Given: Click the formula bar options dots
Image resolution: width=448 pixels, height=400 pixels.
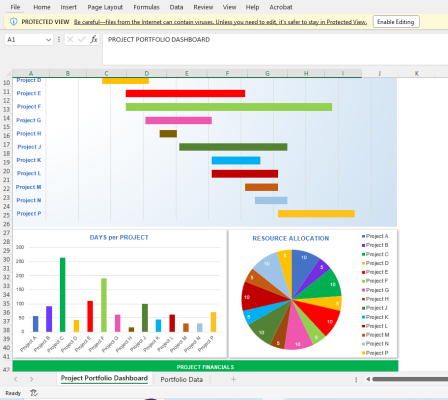Looking at the screenshot, I should [x=59, y=39].
